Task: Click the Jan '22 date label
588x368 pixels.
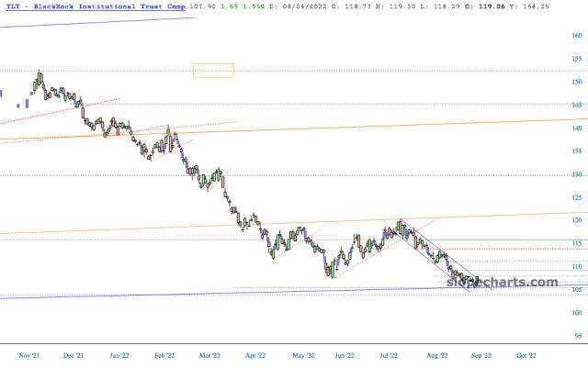Action: pyautogui.click(x=119, y=355)
